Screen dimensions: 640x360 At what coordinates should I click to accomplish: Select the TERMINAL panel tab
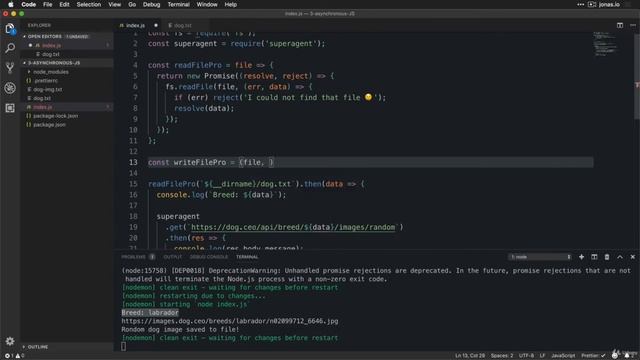247,257
